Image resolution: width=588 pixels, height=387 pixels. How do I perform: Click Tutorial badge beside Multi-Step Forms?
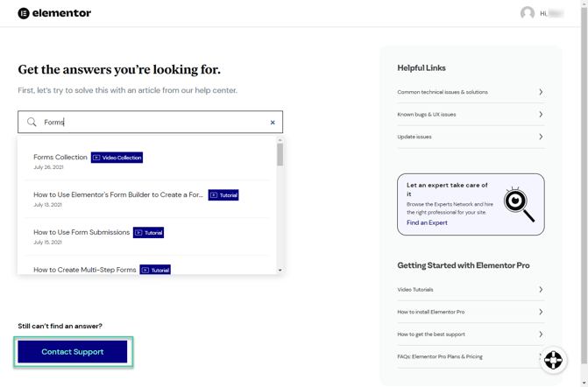point(155,270)
